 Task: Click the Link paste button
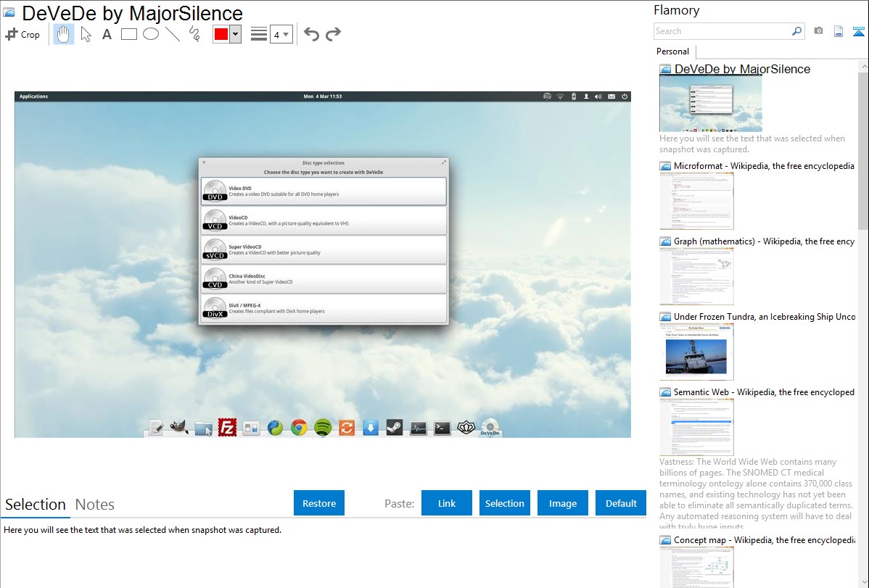(447, 503)
